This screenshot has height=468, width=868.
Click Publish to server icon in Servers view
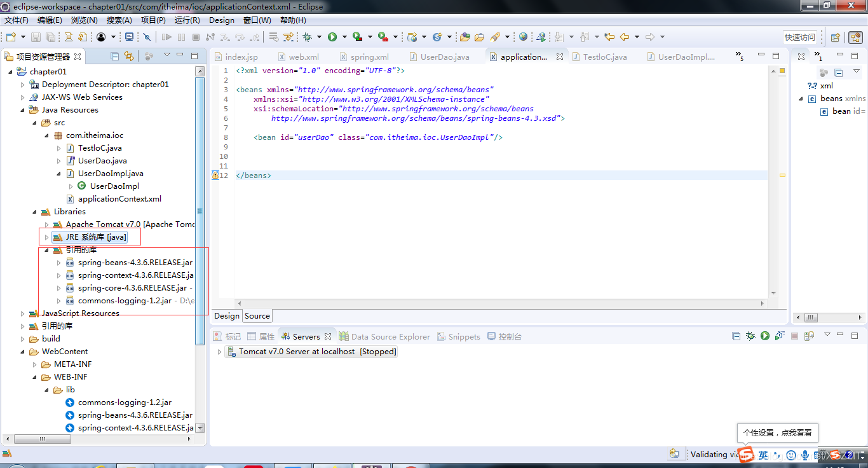coord(809,336)
